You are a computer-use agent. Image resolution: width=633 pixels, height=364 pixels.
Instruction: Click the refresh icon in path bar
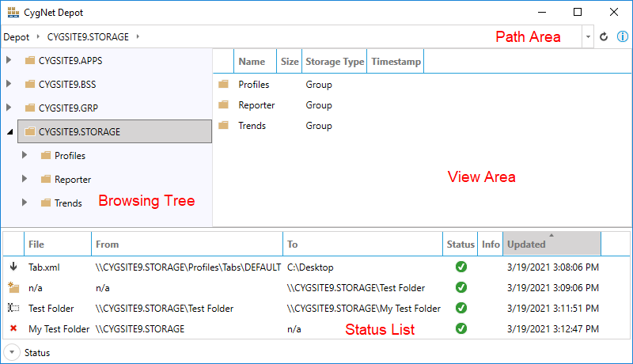(x=604, y=36)
